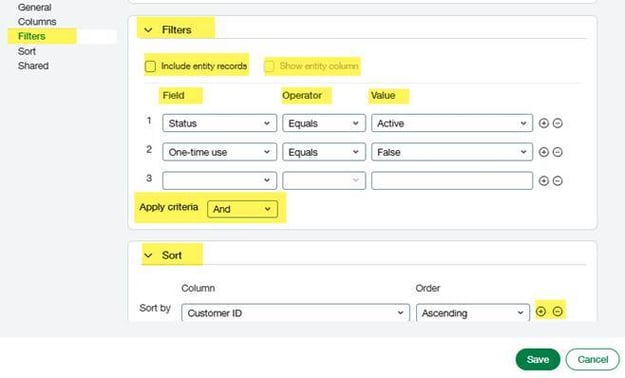Collapse the Sort section chevron
Screen dimensions: 625x378
click(x=148, y=255)
